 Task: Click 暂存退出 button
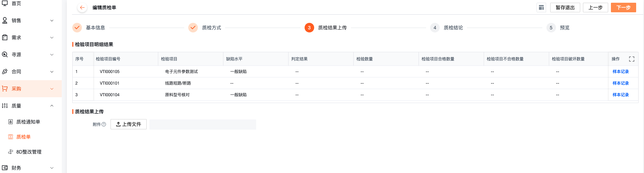(565, 8)
